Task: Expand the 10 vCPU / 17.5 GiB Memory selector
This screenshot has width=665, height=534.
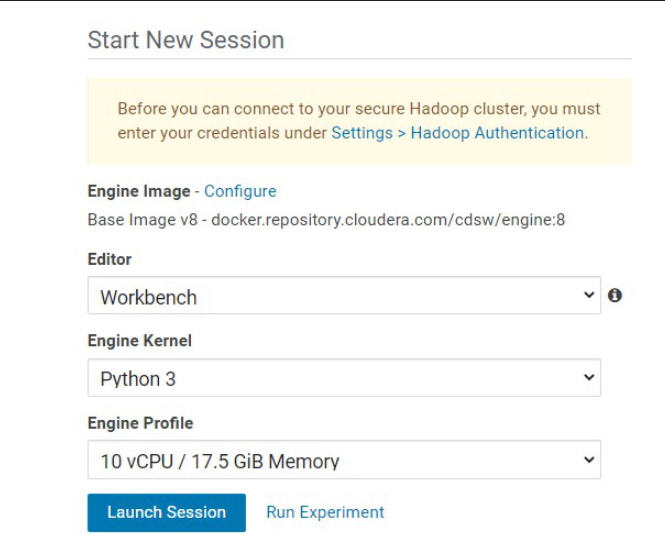Action: [344, 460]
